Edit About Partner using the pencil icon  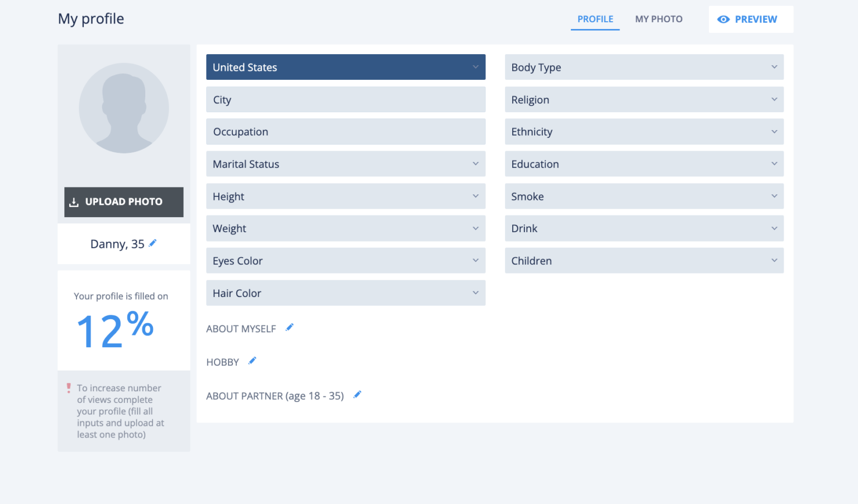[x=357, y=395]
